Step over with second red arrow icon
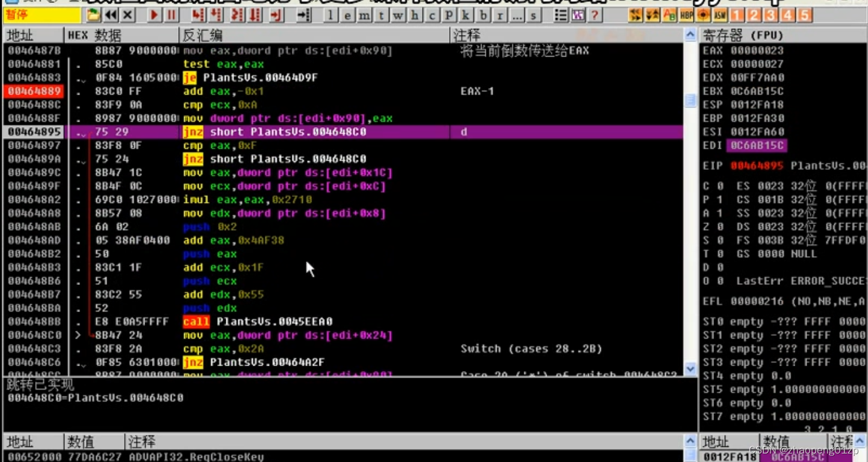This screenshot has height=462, width=868. pos(215,15)
